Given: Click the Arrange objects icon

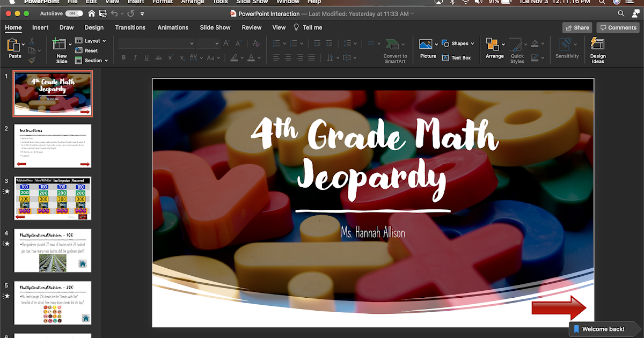Looking at the screenshot, I should 493,45.
